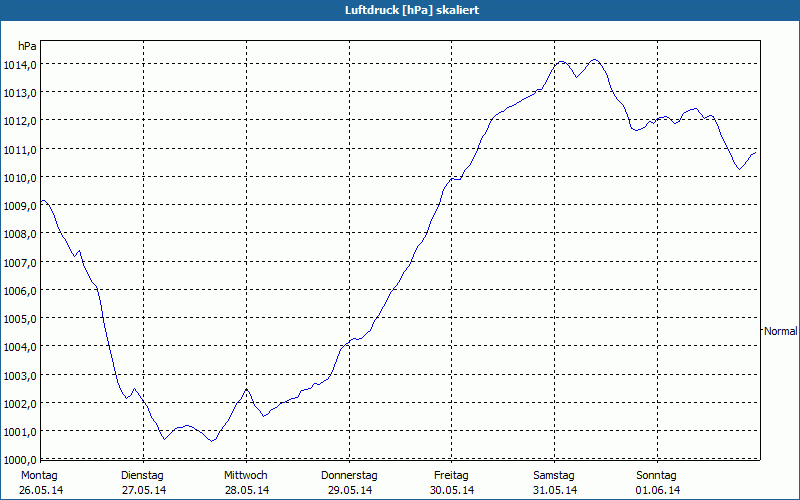Click the 1000,0 axis value
Image resolution: width=800 pixels, height=500 pixels.
click(x=20, y=460)
